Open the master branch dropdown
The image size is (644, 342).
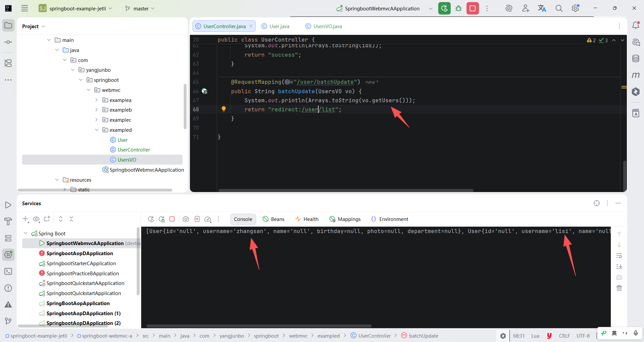140,8
